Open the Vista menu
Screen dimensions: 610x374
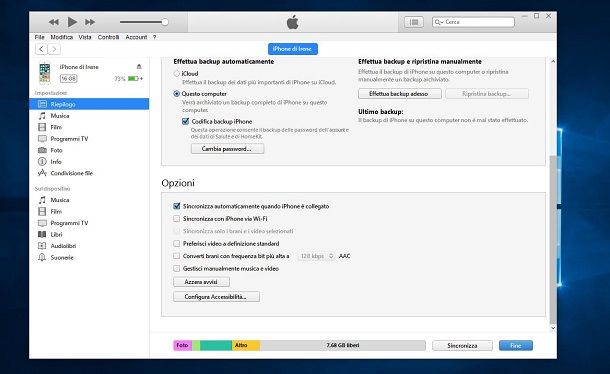[x=85, y=37]
